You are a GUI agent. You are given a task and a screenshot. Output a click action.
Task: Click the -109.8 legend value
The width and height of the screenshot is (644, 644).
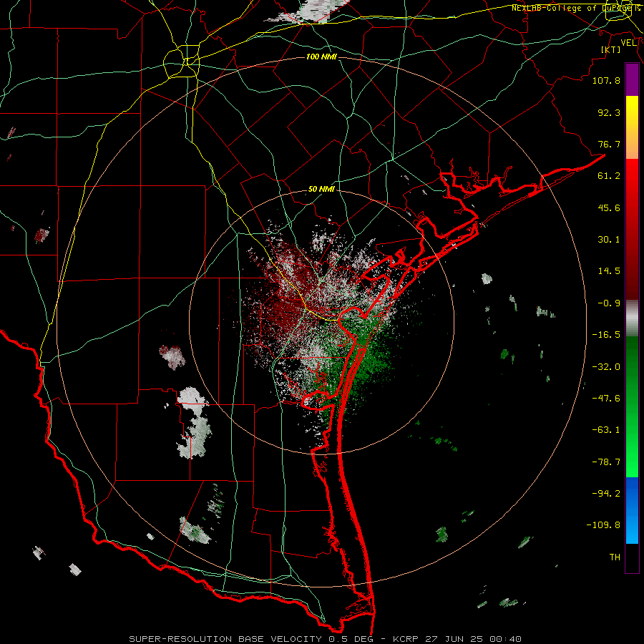pos(603,525)
